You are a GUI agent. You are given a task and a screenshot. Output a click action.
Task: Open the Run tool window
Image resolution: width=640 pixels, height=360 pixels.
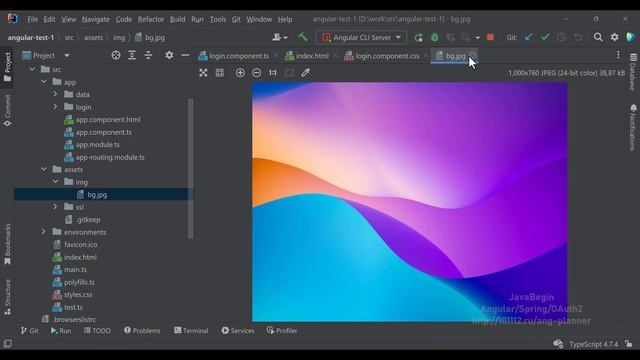click(61, 331)
